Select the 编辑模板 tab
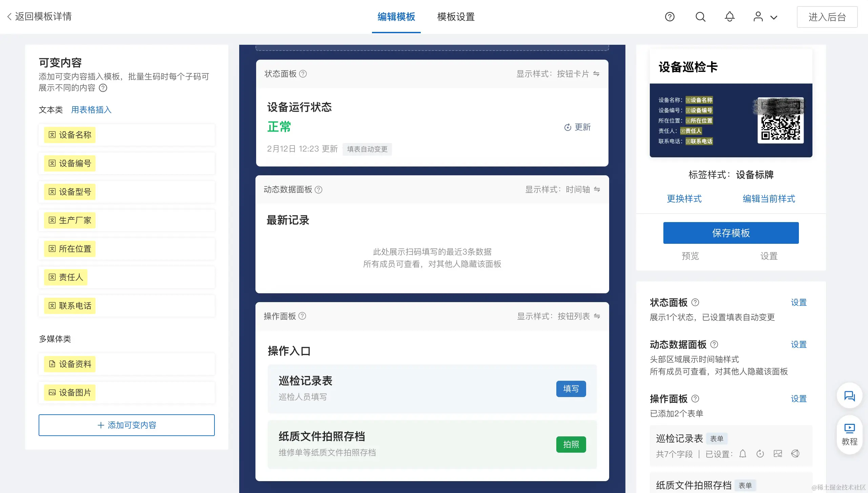 396,17
